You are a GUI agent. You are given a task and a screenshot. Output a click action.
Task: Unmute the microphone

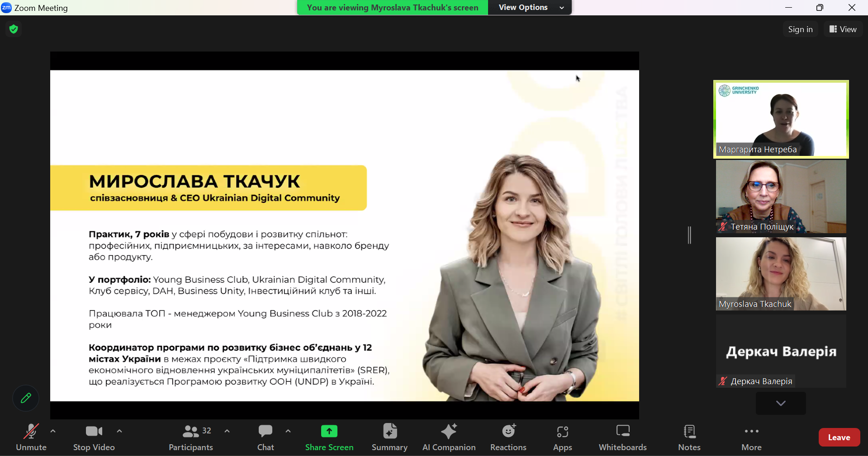point(31,437)
